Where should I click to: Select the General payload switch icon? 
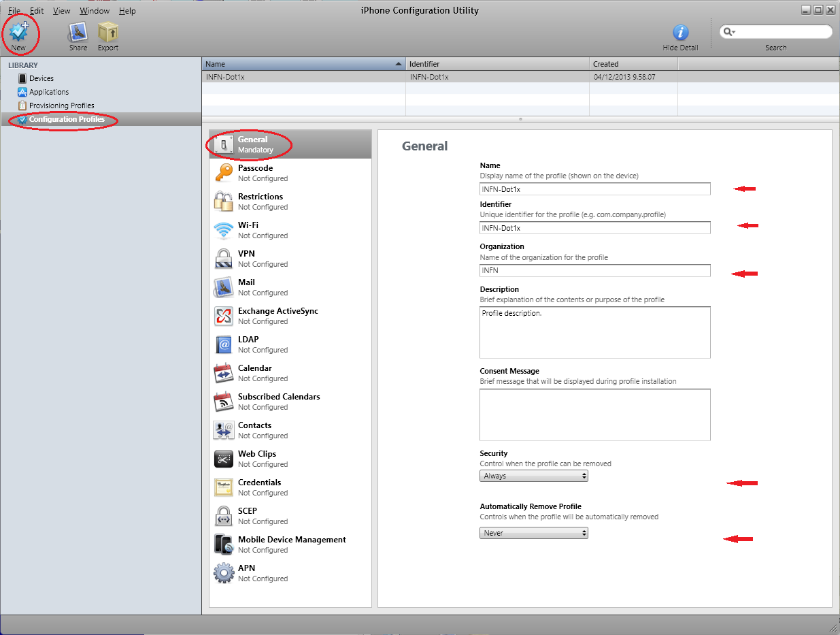[x=224, y=144]
